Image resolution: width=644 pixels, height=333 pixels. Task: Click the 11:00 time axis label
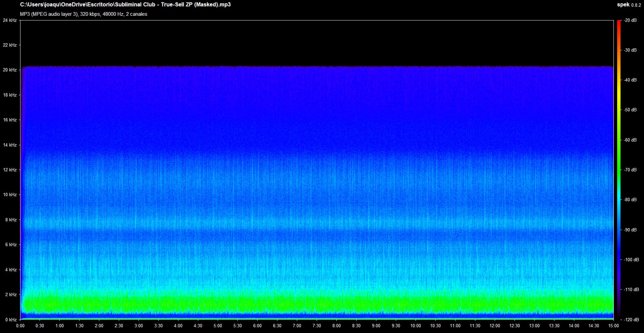[x=455, y=326]
